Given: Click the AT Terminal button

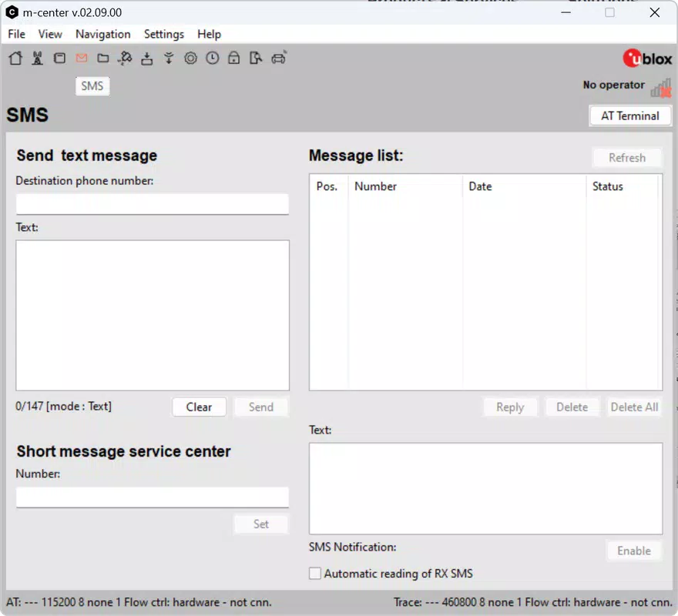Looking at the screenshot, I should tap(630, 115).
